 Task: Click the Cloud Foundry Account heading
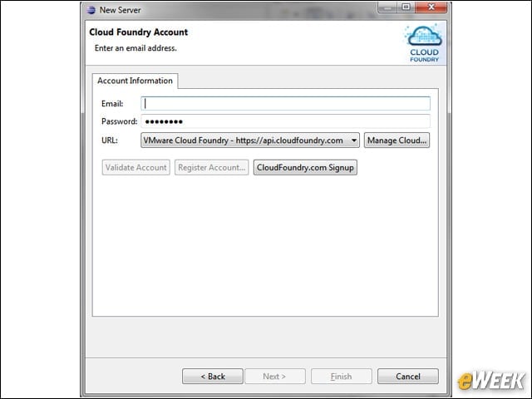pos(139,32)
